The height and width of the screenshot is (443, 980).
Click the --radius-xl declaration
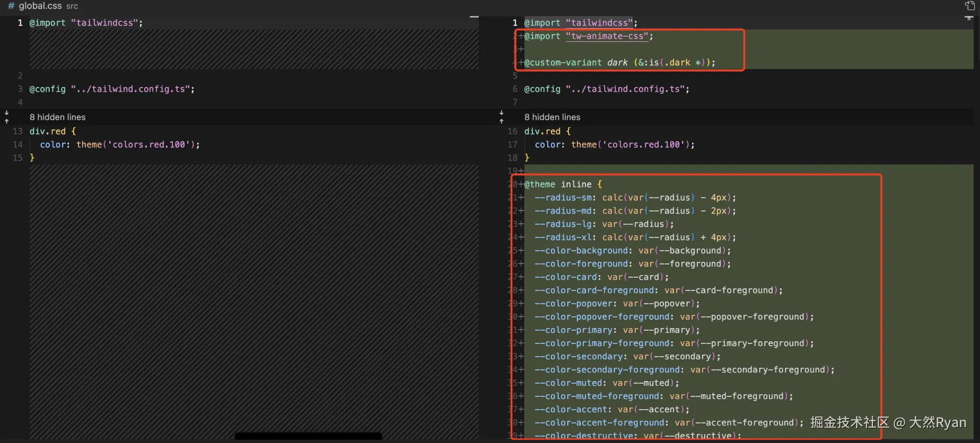click(x=635, y=237)
